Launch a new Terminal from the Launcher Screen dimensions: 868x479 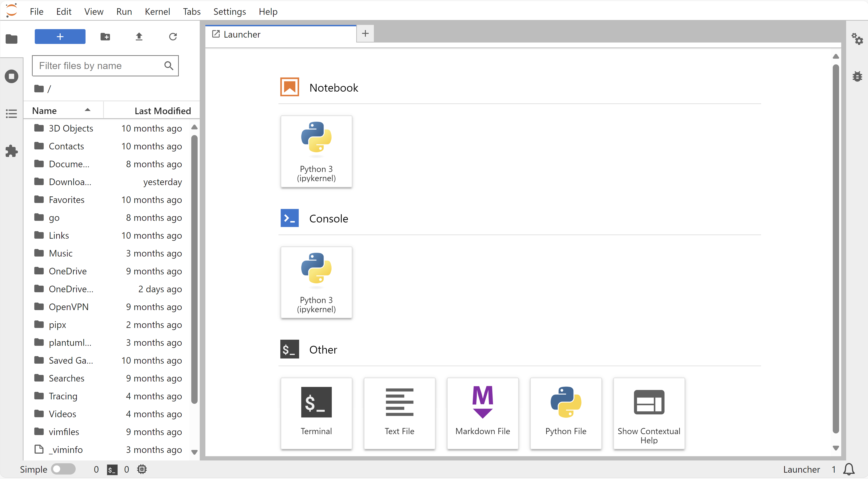coord(316,413)
